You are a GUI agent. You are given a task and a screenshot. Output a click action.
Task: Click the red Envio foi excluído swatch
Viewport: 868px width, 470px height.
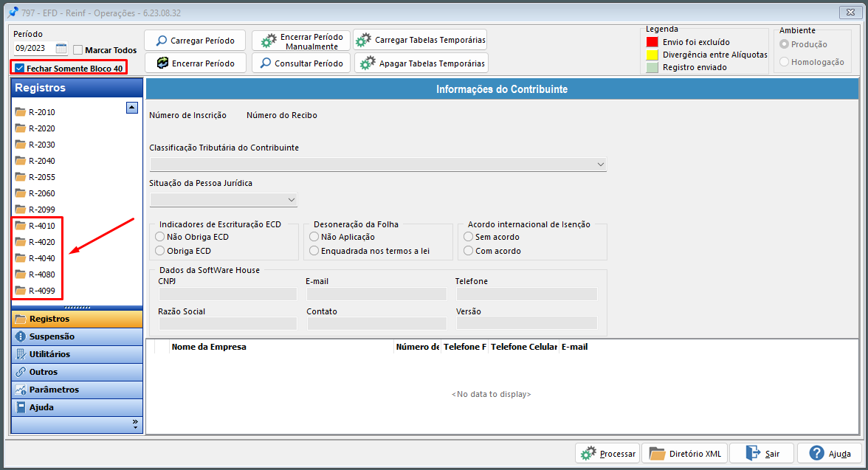pos(652,42)
